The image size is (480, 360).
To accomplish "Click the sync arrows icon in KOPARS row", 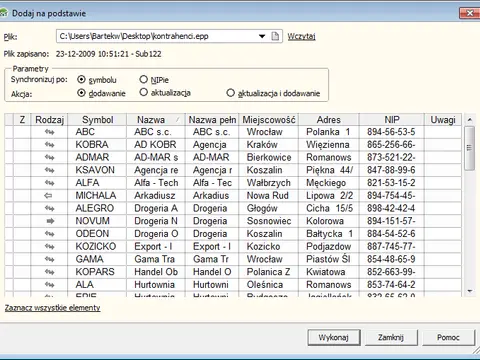I will click(x=49, y=272).
